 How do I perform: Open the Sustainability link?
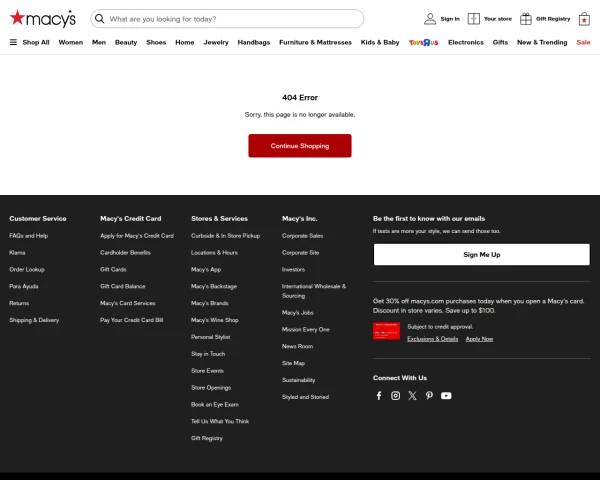(298, 380)
